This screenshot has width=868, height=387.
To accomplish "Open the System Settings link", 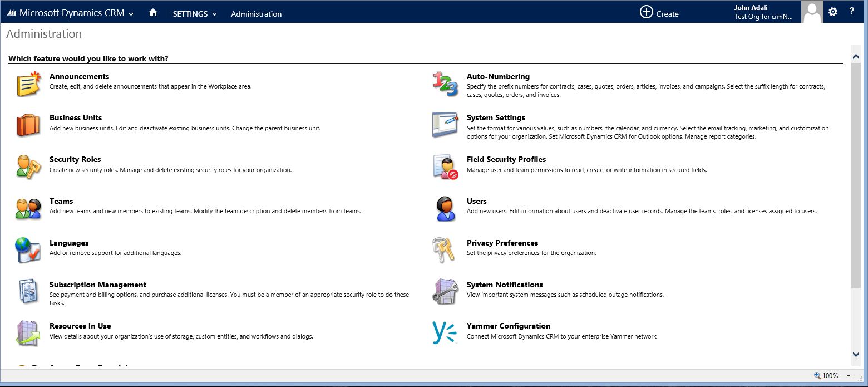I will pos(495,117).
